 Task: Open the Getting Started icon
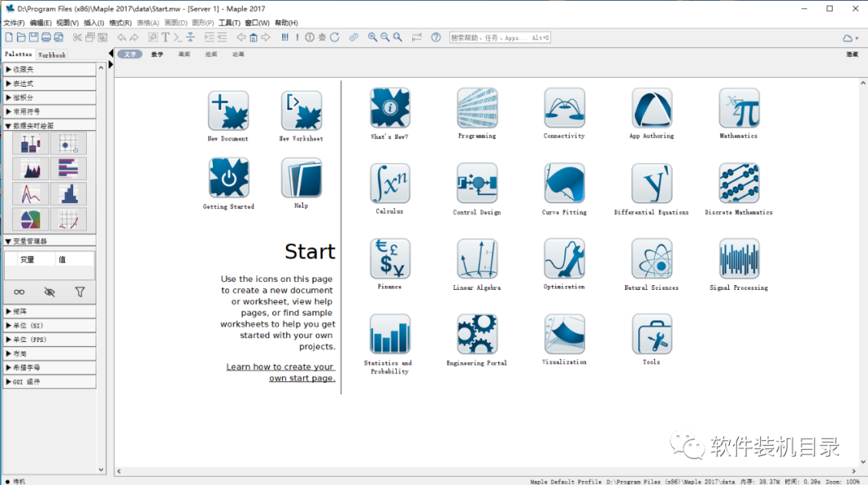point(228,177)
